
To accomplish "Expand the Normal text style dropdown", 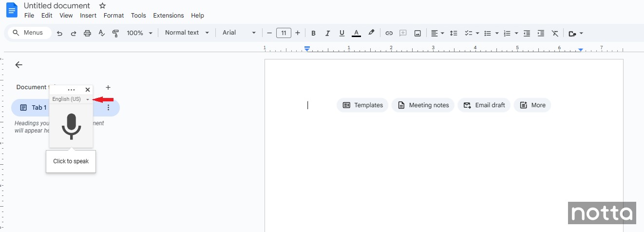I will click(187, 33).
